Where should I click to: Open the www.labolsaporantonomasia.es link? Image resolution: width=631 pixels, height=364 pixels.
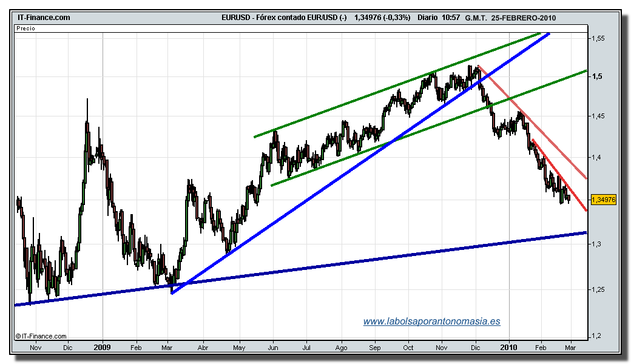coord(432,322)
